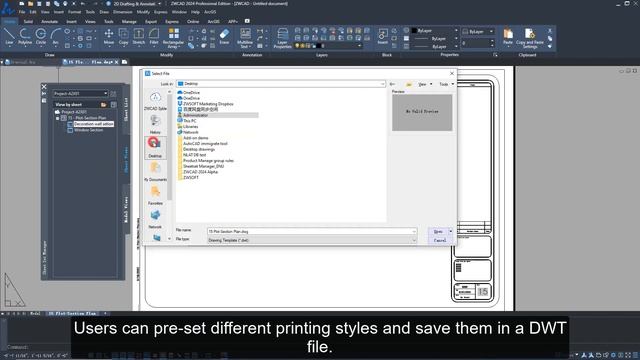Open the Network place in dialog sidebar
The image size is (640, 360).
pyautogui.click(x=155, y=219)
